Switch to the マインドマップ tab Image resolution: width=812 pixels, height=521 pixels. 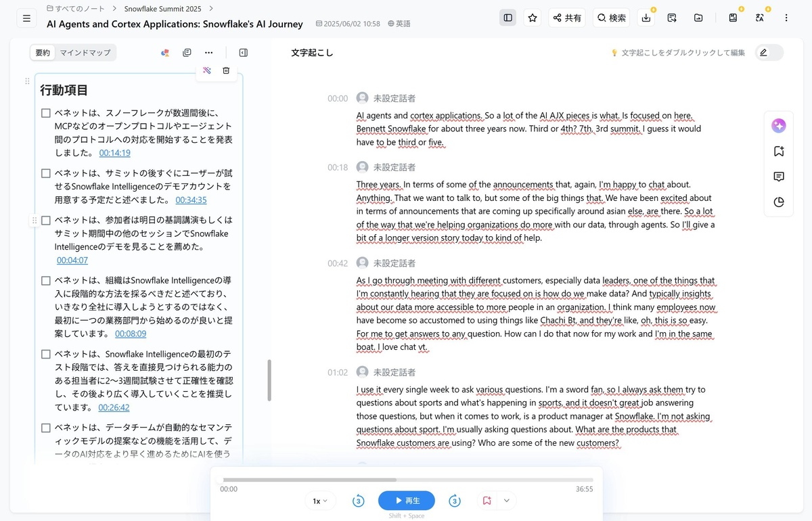85,52
